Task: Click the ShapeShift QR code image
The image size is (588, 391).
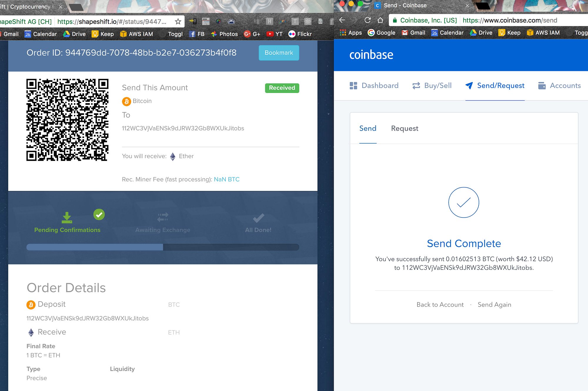Action: coord(67,120)
